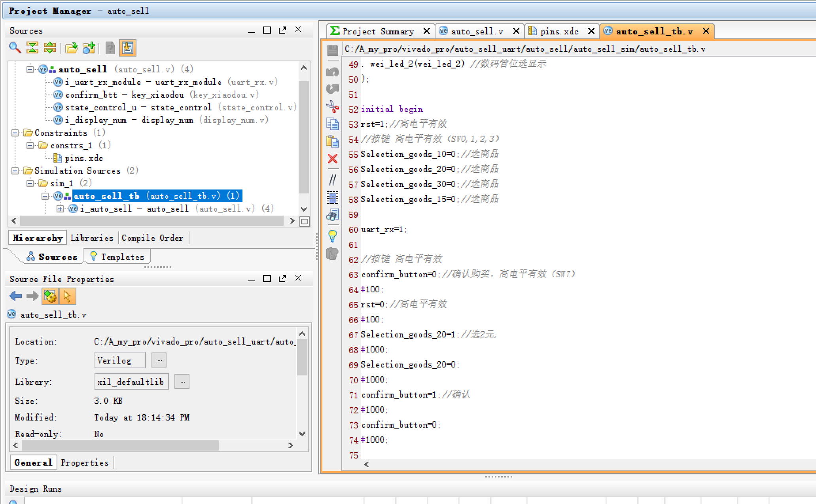
Task: Open the Properties tab of Source File Properties
Action: click(85, 462)
